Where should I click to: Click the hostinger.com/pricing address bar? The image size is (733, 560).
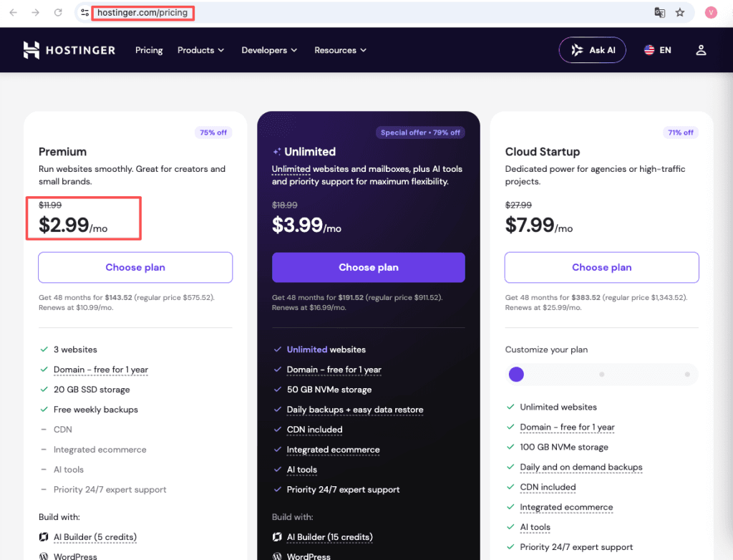[142, 13]
